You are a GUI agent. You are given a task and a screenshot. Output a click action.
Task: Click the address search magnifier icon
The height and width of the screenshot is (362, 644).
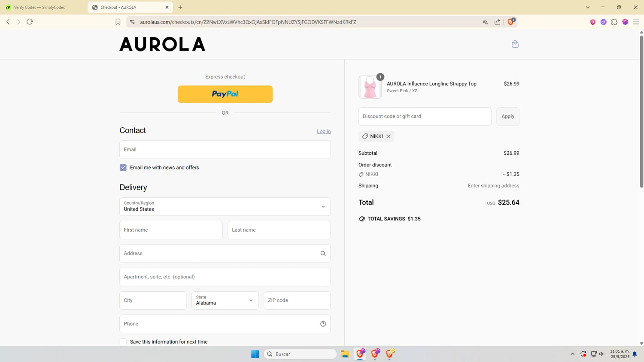[x=323, y=253]
